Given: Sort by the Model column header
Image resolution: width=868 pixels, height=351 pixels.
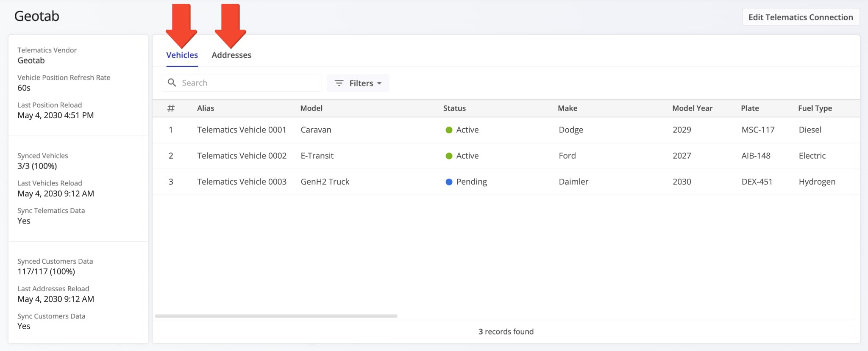Looking at the screenshot, I should [x=312, y=108].
